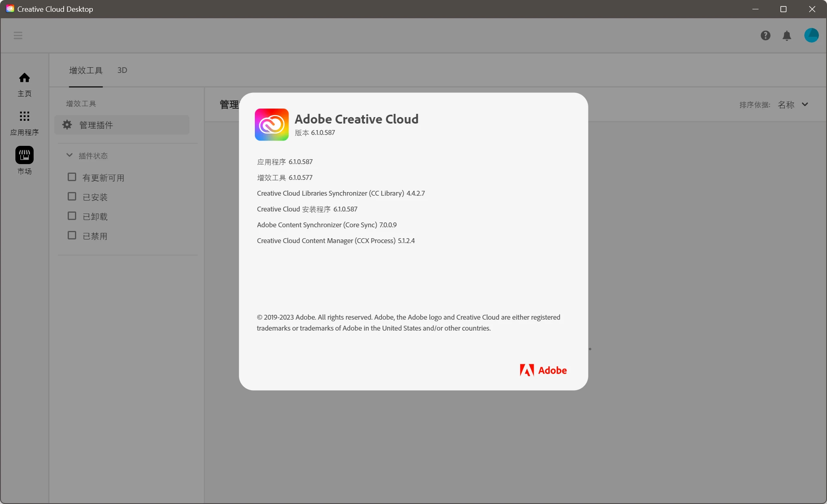The height and width of the screenshot is (504, 827).
Task: Toggle the 已卸载 checkbox
Action: click(72, 216)
